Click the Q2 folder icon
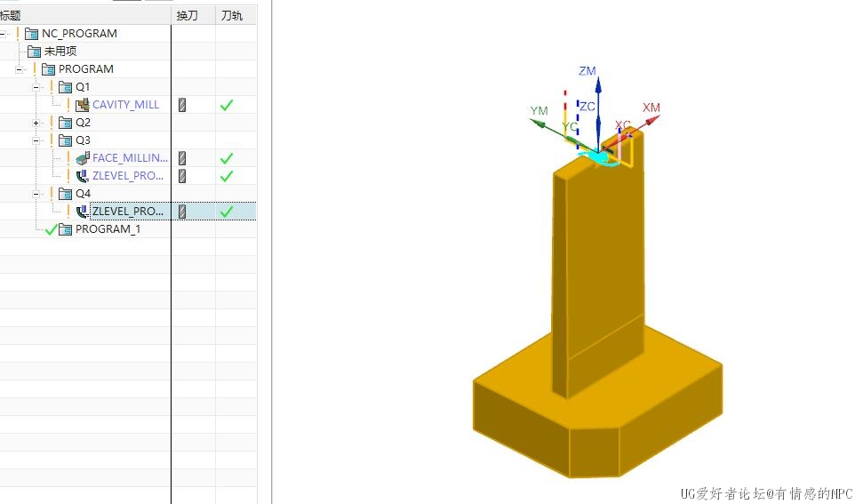 point(66,123)
